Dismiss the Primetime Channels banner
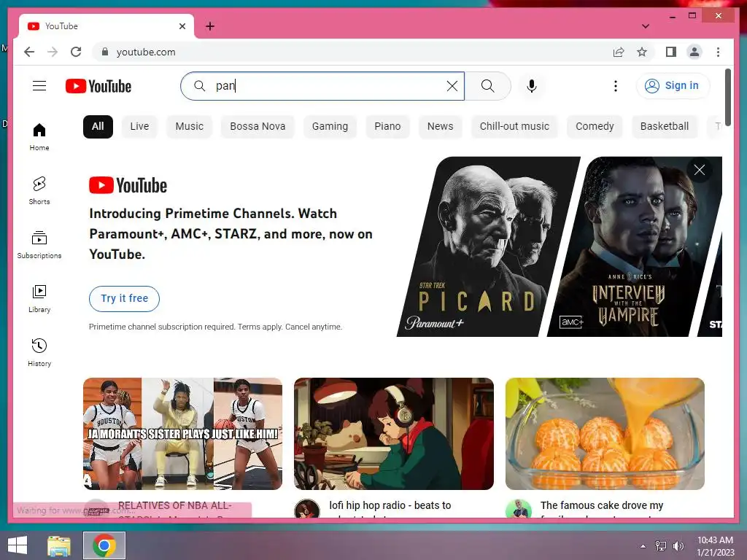The height and width of the screenshot is (560, 747). [x=699, y=170]
